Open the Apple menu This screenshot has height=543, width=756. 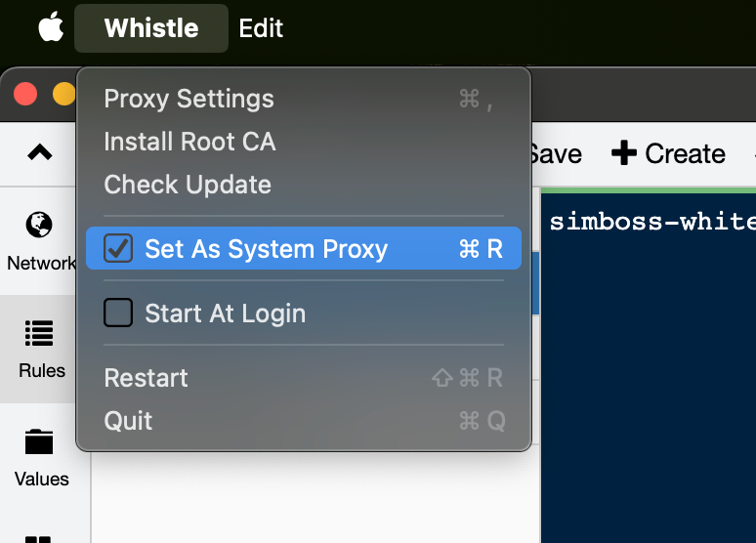point(50,28)
